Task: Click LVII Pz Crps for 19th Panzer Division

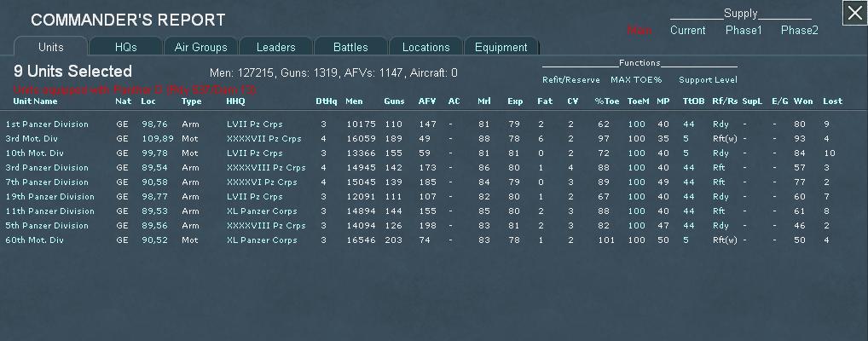Action: click(255, 197)
